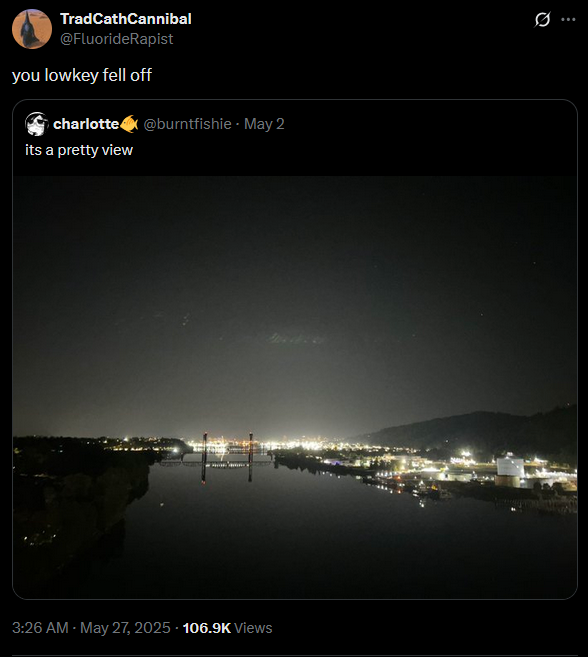Screen dimensions: 588x657
Task: Click charlotte's quoted tweet avatar
Action: (x=37, y=124)
